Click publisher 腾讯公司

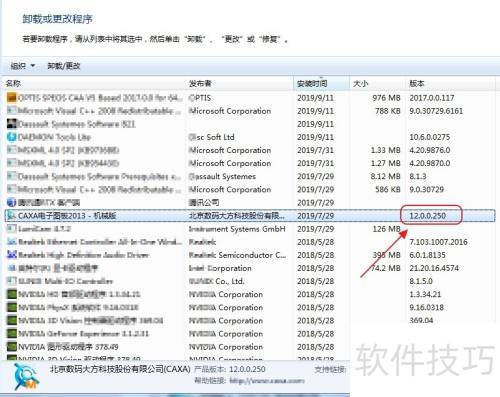[x=204, y=202]
